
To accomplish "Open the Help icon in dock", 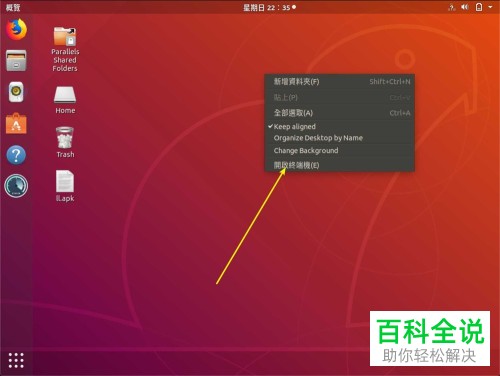I will click(x=16, y=155).
